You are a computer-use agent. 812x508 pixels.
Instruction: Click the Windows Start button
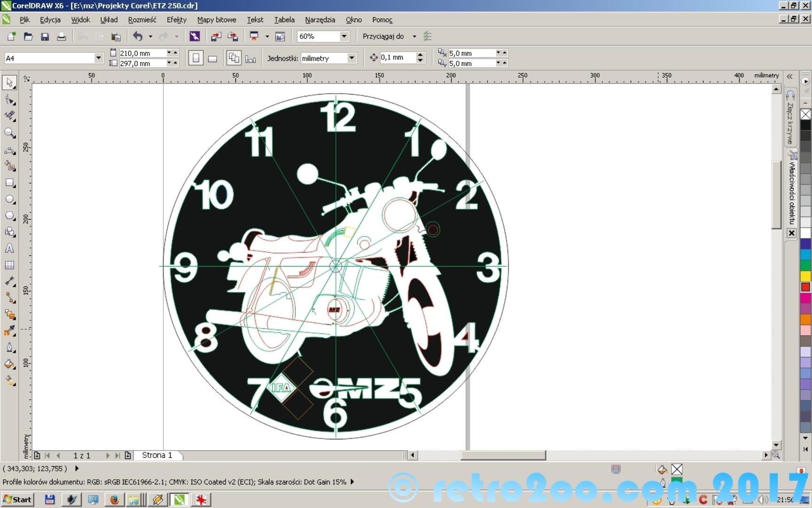[x=17, y=500]
